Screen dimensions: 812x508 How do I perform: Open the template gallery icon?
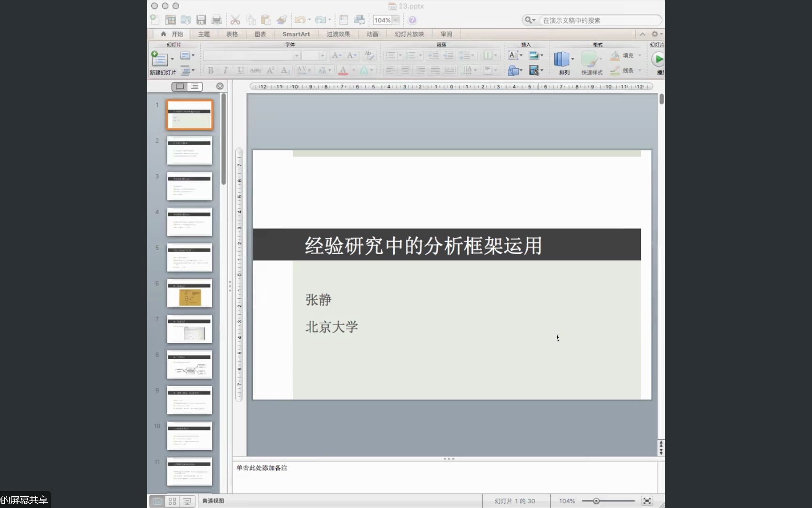point(171,20)
